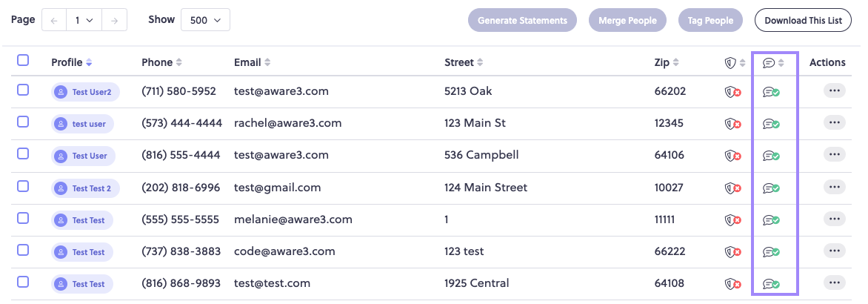
Task: Open the test user profile link
Action: [82, 124]
